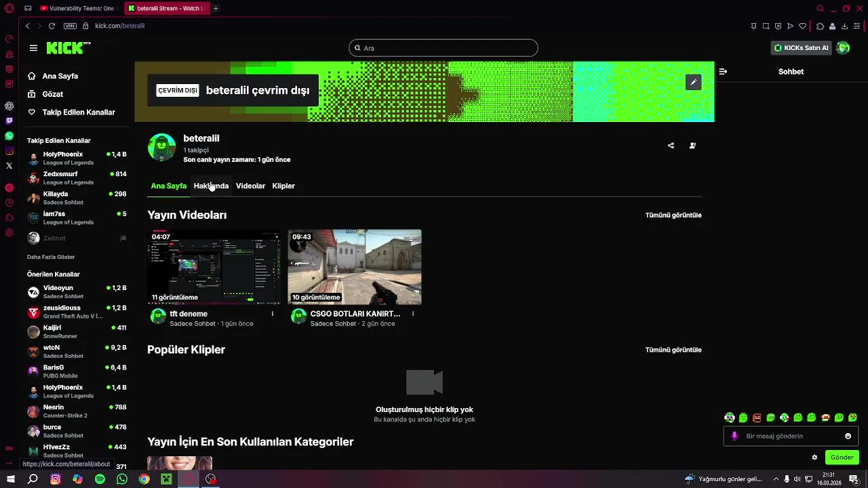Go back with the browser back arrow

coord(27,26)
